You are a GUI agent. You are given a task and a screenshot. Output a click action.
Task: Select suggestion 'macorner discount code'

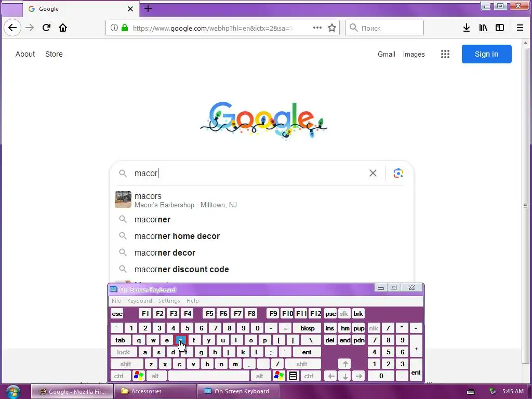262,270
